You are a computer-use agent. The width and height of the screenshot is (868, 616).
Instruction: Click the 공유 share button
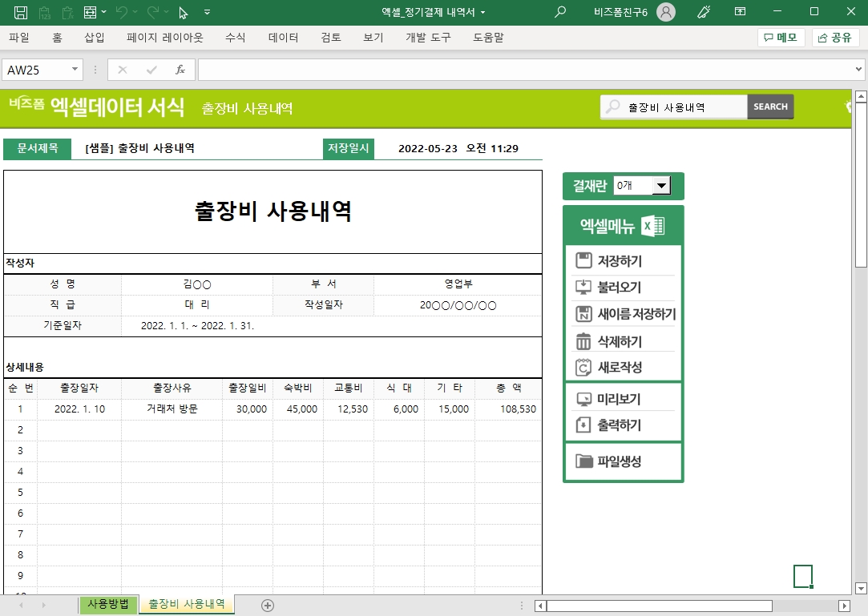[x=835, y=38]
